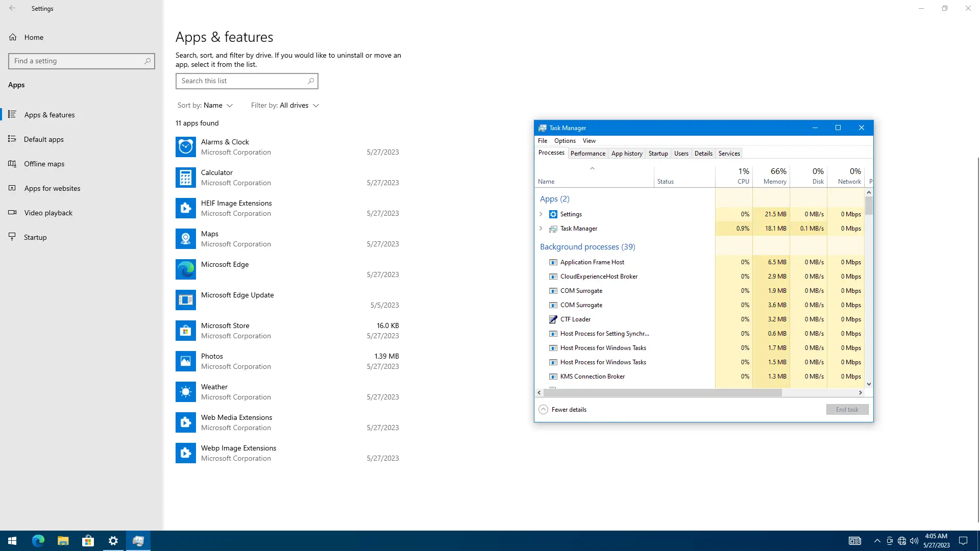The height and width of the screenshot is (551, 980).
Task: Click the Microsoft Store app icon in list
Action: click(185, 331)
